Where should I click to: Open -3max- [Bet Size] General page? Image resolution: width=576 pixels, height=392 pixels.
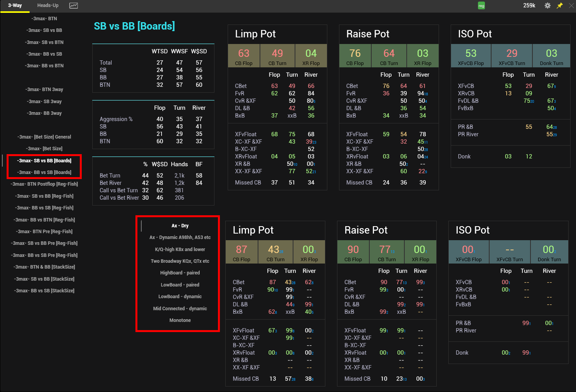(44, 137)
